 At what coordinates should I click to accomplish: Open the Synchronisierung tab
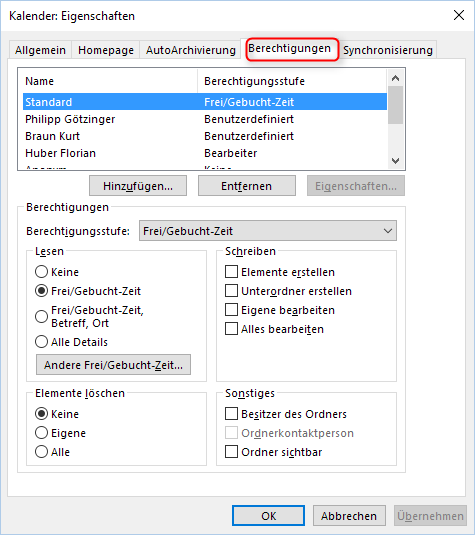tap(388, 50)
